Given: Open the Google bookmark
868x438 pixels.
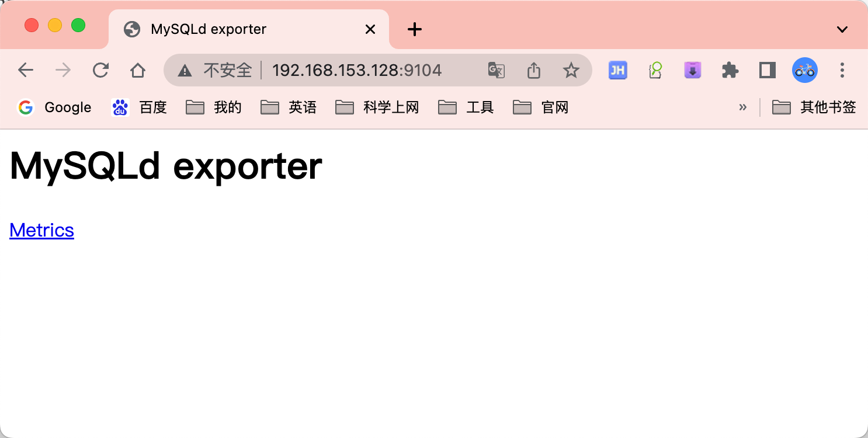Looking at the screenshot, I should click(x=54, y=107).
